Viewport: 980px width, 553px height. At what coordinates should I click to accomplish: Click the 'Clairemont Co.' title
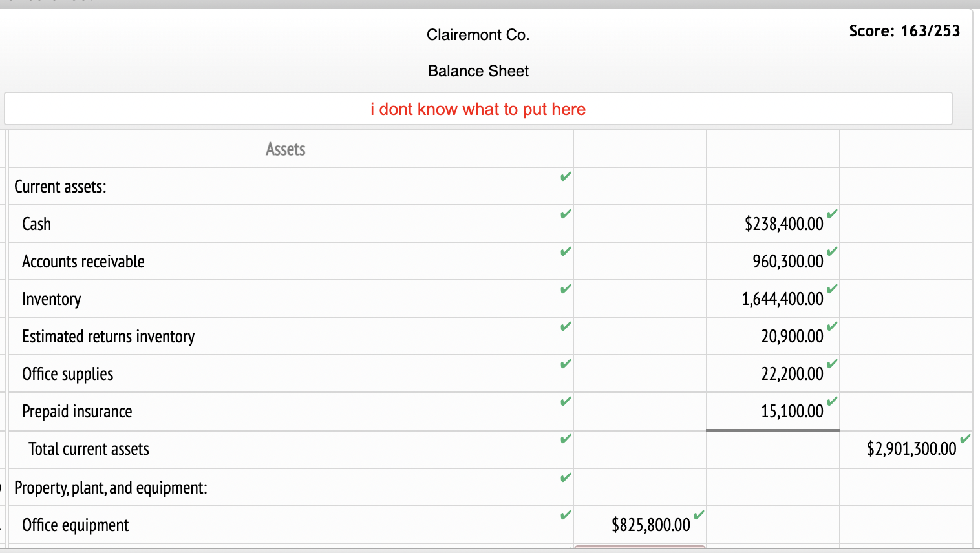coord(478,35)
